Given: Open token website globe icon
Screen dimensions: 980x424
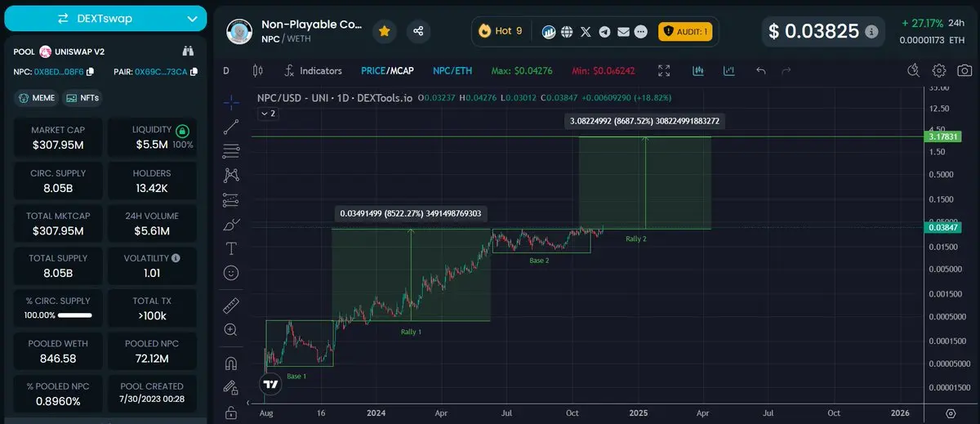Looking at the screenshot, I should [x=568, y=32].
